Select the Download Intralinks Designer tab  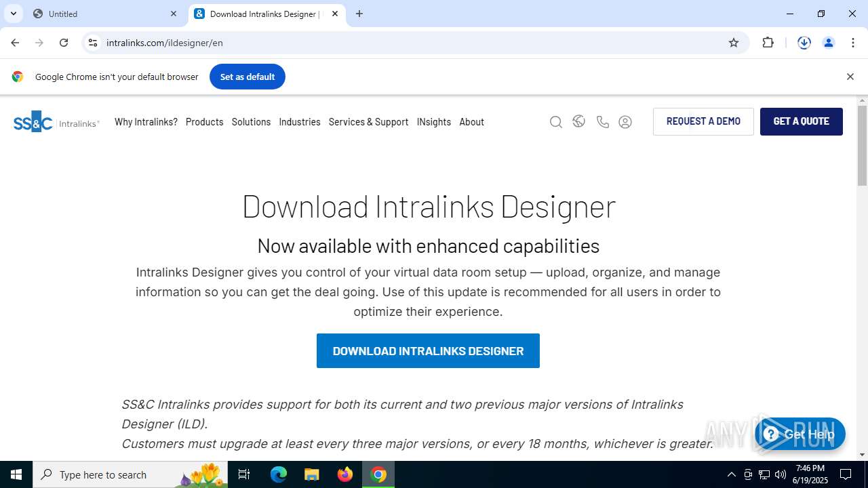point(267,14)
